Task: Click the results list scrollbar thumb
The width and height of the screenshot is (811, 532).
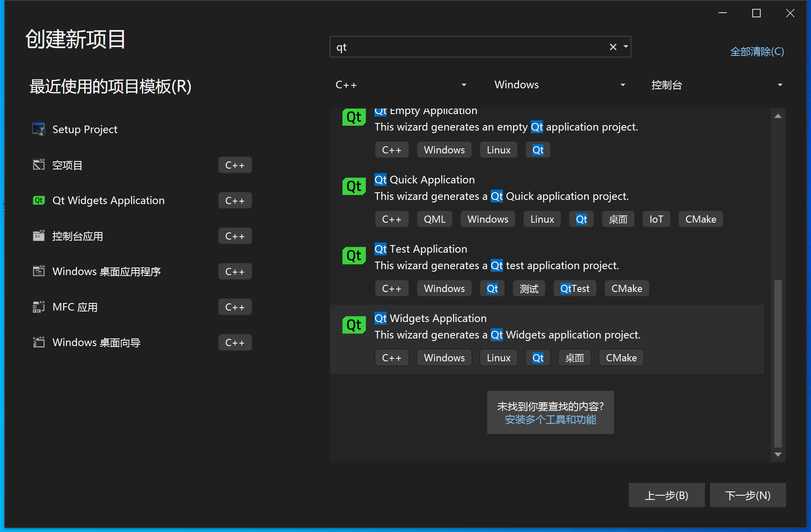Action: (x=778, y=363)
